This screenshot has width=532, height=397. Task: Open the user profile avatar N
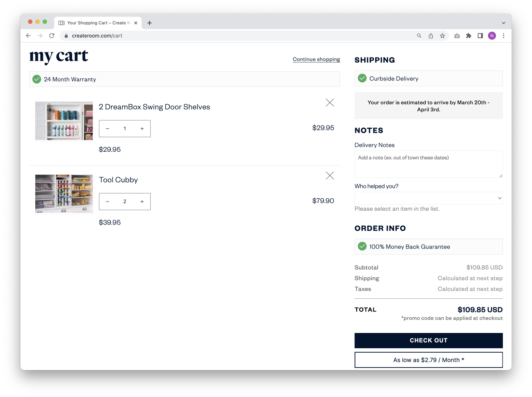tap(492, 36)
